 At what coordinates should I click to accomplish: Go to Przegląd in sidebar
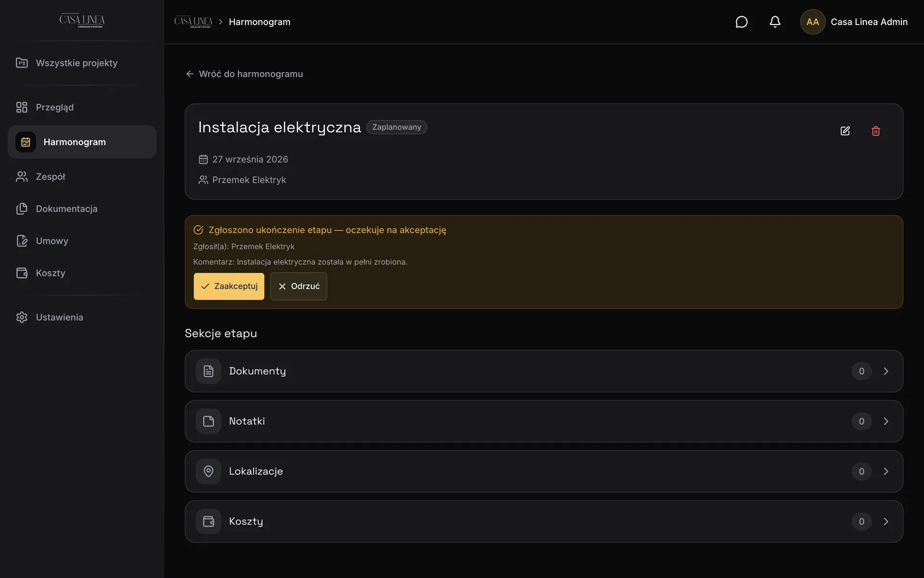point(82,107)
